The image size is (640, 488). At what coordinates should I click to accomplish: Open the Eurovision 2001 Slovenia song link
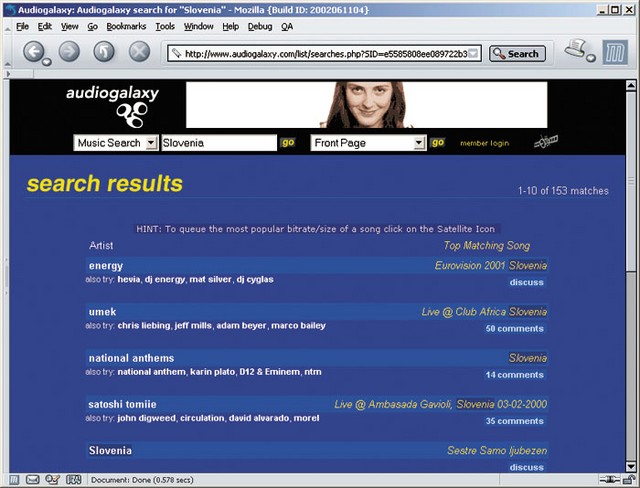(x=491, y=266)
